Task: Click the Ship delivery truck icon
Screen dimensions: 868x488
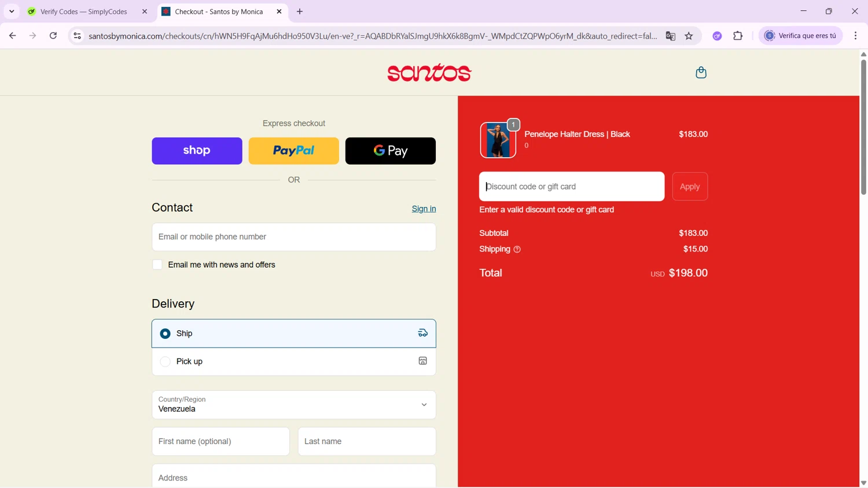Action: [422, 333]
